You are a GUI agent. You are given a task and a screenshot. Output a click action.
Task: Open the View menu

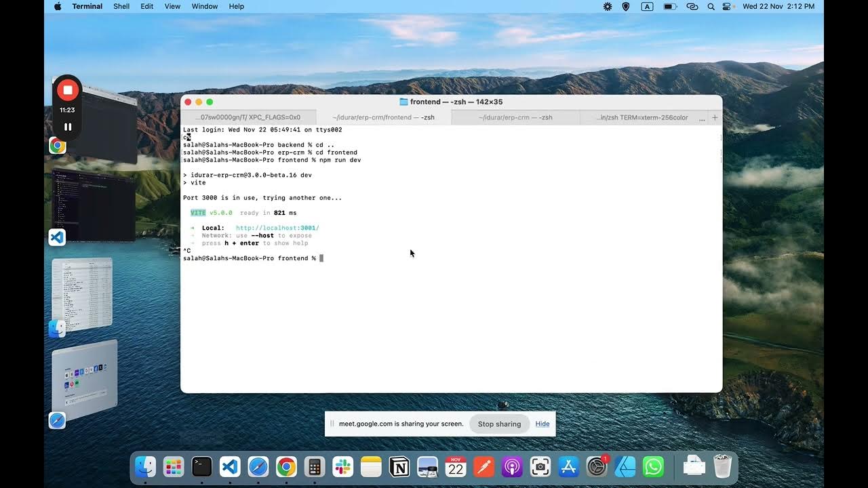tap(173, 6)
